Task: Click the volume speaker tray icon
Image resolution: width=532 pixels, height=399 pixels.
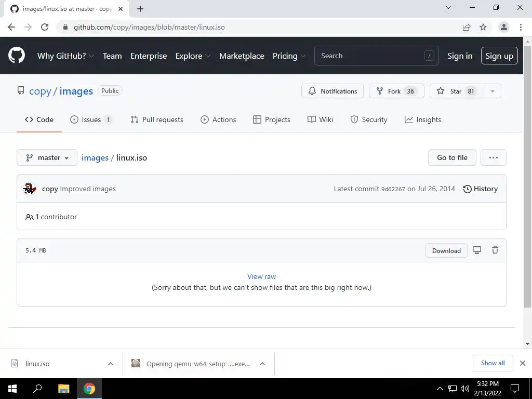Action: coord(465,389)
